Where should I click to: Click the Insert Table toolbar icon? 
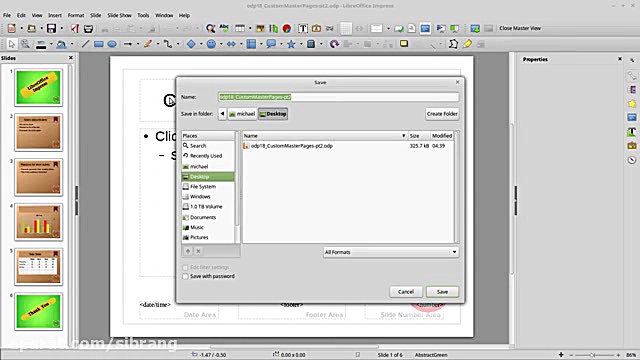[x=240, y=28]
